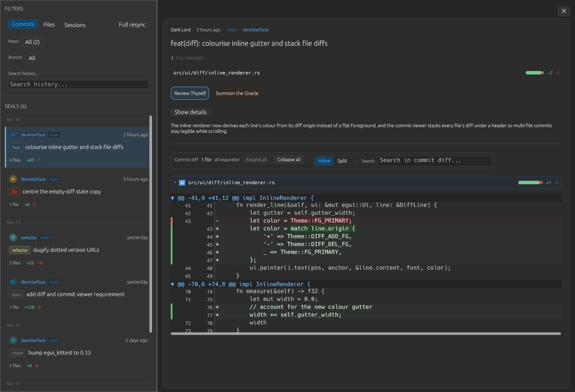Select the Inline diff view toggle
The height and width of the screenshot is (392, 575).
(324, 161)
